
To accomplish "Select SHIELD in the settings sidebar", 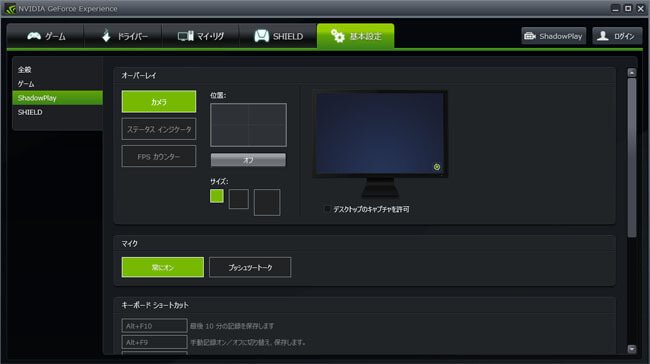I will tap(30, 112).
